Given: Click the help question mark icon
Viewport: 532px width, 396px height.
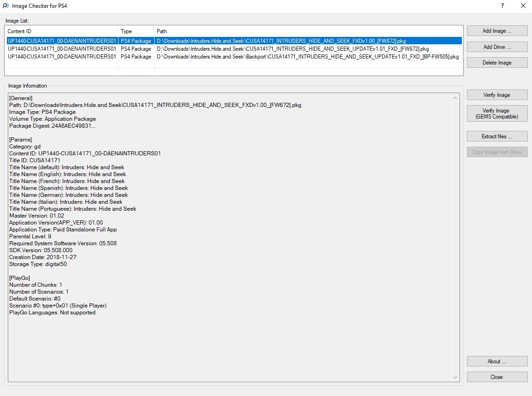Looking at the screenshot, I should click(x=502, y=6).
